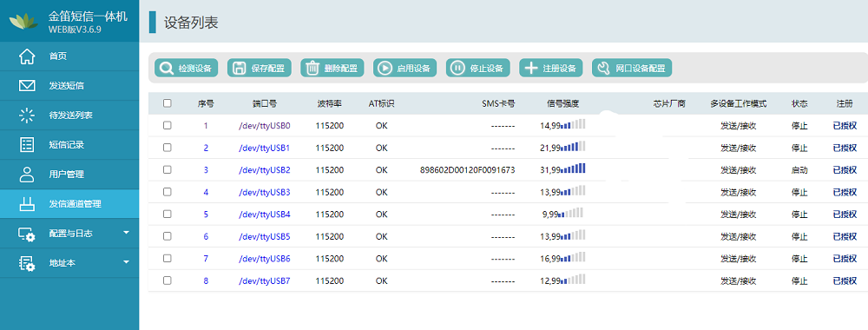Check the box for device row 3
This screenshot has width=868, height=330.
[168, 170]
